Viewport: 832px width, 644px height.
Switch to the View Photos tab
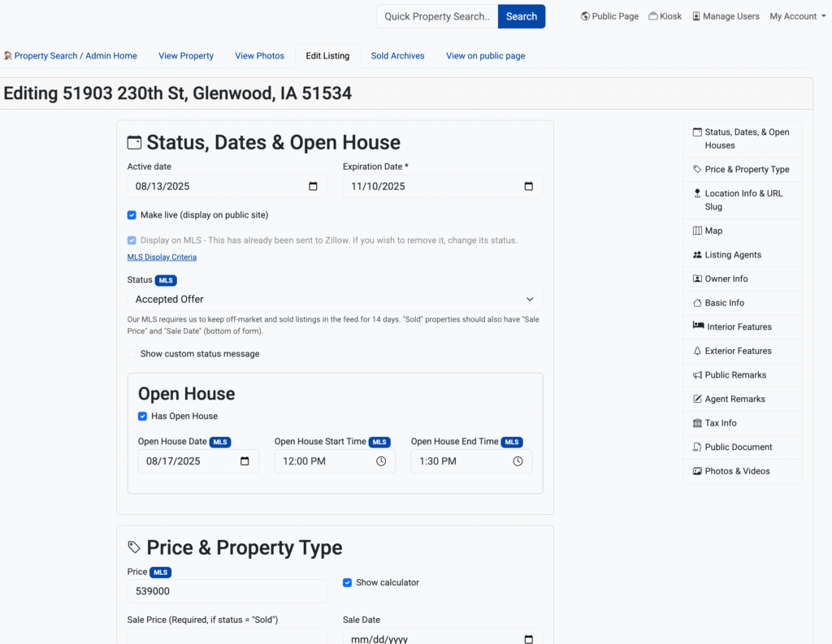pyautogui.click(x=259, y=56)
